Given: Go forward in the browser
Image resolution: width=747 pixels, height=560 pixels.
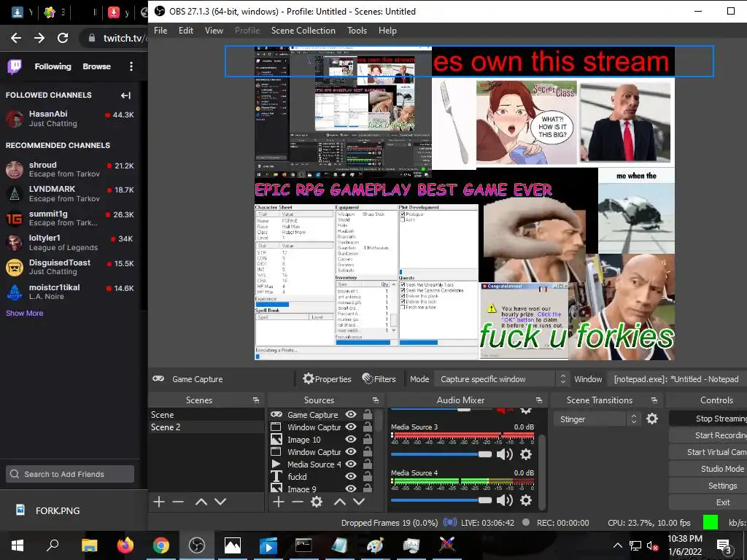Looking at the screenshot, I should coord(39,38).
